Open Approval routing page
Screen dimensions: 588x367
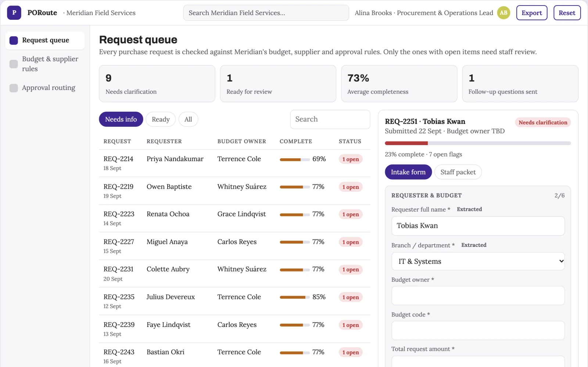pyautogui.click(x=45, y=88)
